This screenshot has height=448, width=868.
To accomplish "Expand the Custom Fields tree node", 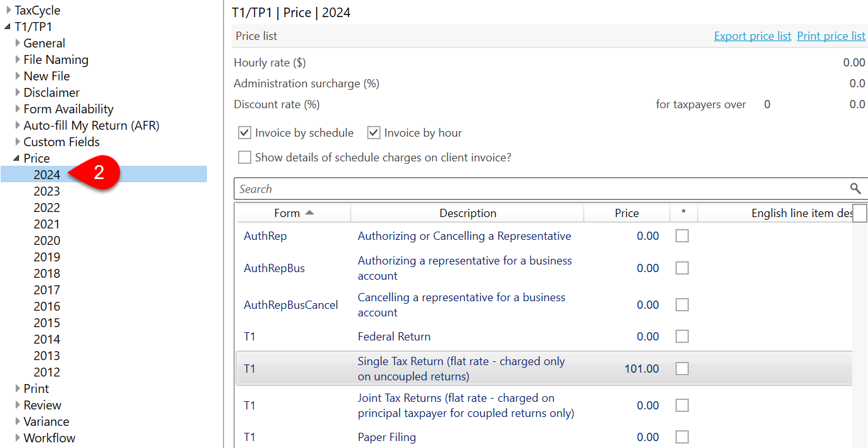I will 18,142.
